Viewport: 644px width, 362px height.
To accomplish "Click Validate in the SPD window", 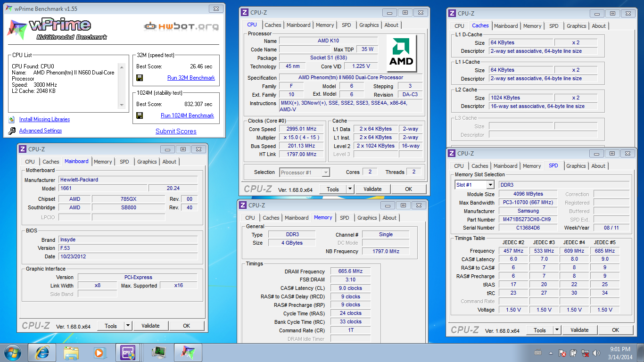I will tap(579, 330).
